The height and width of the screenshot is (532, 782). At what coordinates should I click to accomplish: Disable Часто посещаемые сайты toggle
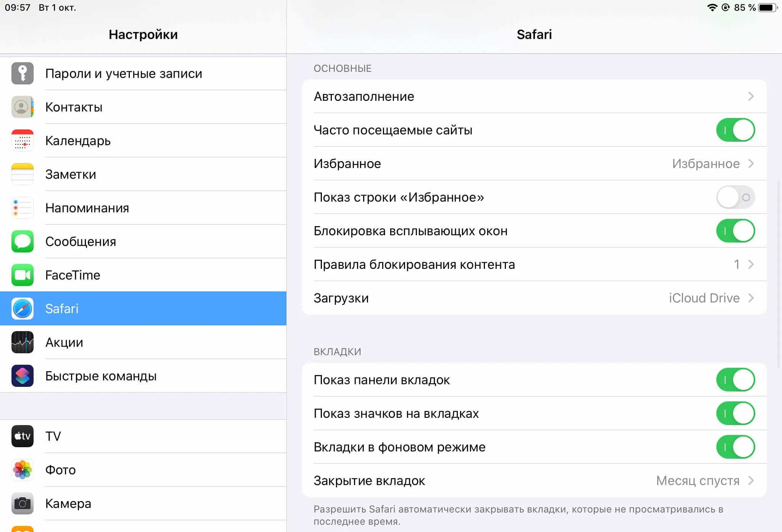pyautogui.click(x=735, y=130)
